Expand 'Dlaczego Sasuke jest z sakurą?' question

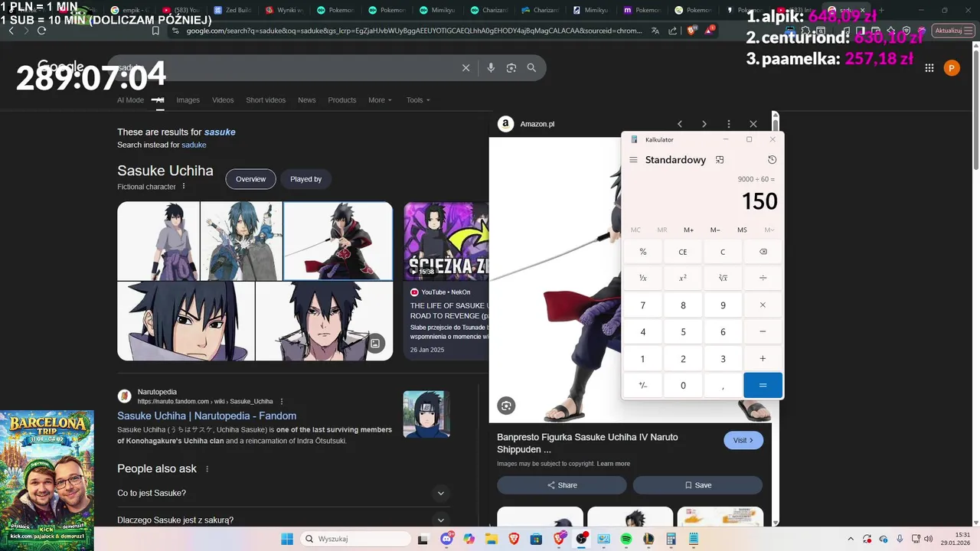coord(283,520)
